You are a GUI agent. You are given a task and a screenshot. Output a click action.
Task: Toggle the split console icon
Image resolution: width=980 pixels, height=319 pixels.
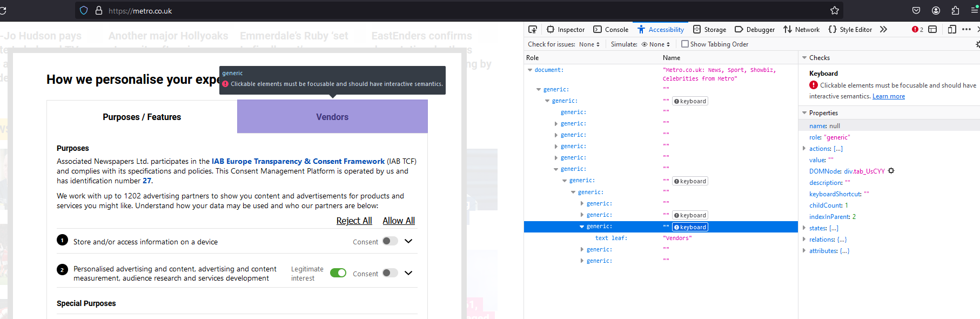pyautogui.click(x=932, y=29)
